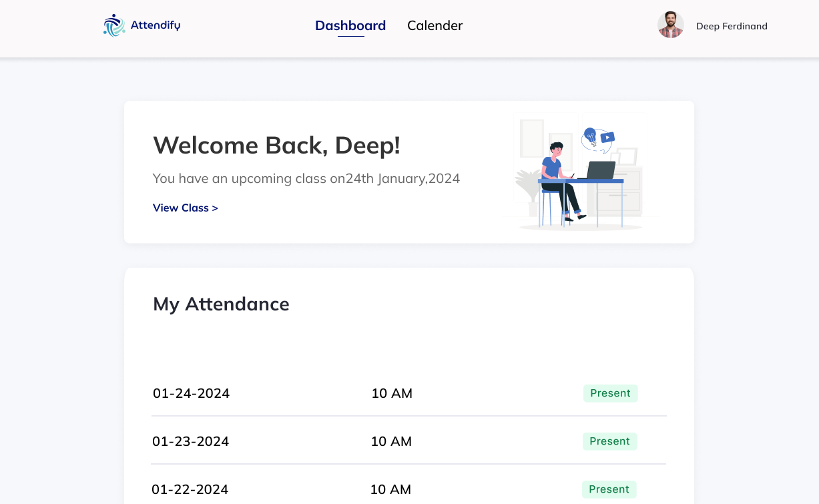Click the Deep Ferdinand username
The width and height of the screenshot is (819, 504).
coord(732,26)
